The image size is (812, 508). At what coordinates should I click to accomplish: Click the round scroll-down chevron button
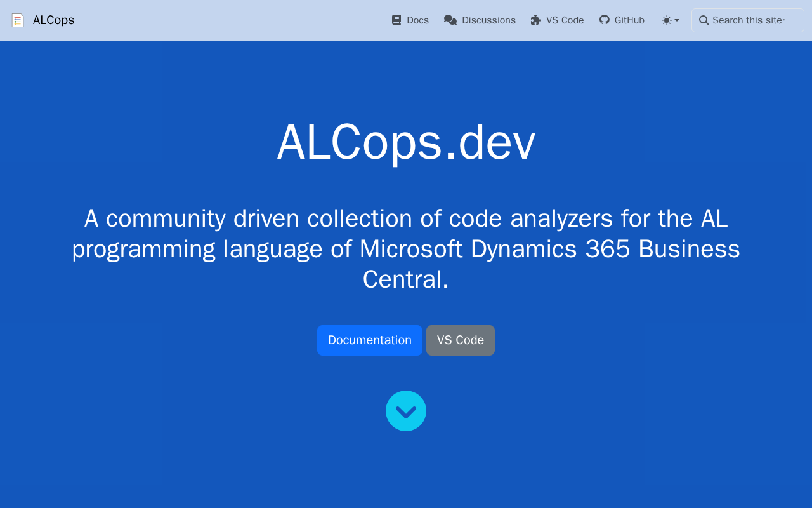(x=406, y=411)
